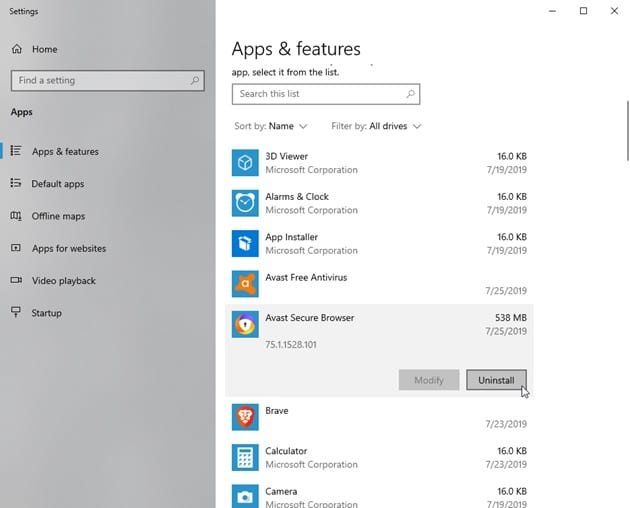This screenshot has width=630, height=508.
Task: Click the Apps & features page heading
Action: (296, 49)
